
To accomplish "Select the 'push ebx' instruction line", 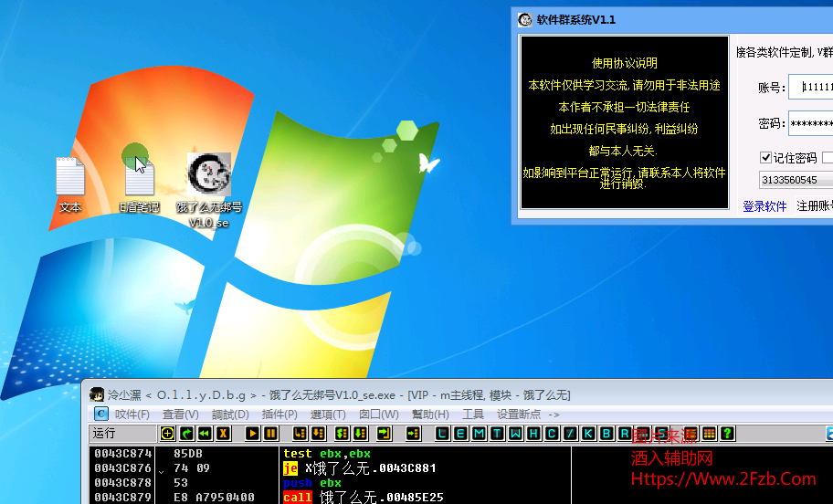I will click(312, 483).
